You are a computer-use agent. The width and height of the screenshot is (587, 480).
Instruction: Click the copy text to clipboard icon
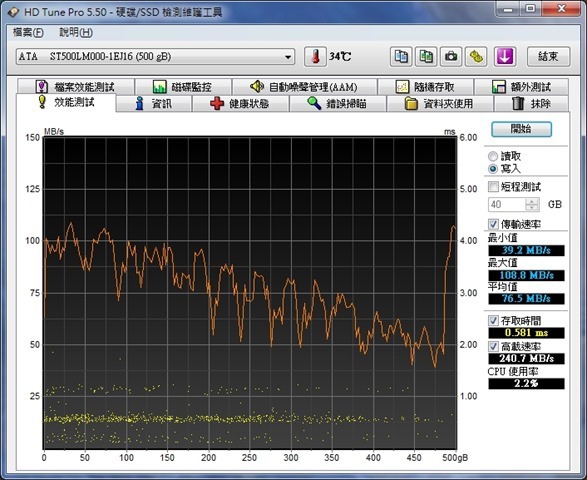point(401,57)
